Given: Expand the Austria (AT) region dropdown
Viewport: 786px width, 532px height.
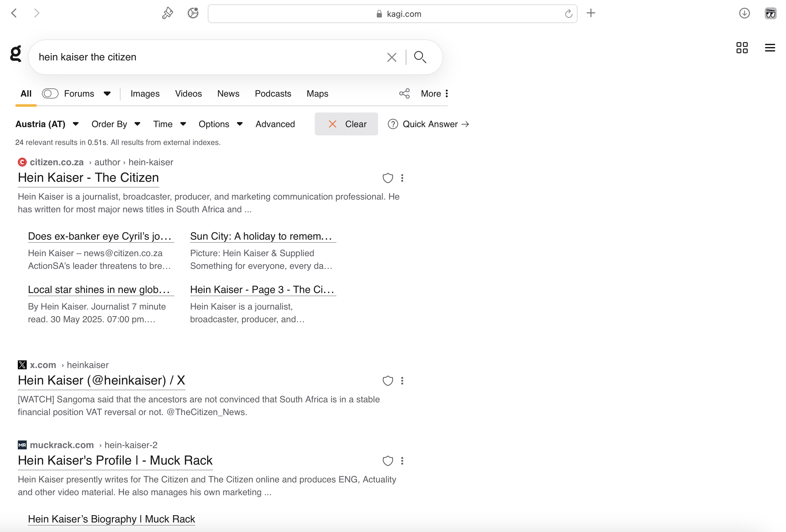Looking at the screenshot, I should [x=47, y=124].
